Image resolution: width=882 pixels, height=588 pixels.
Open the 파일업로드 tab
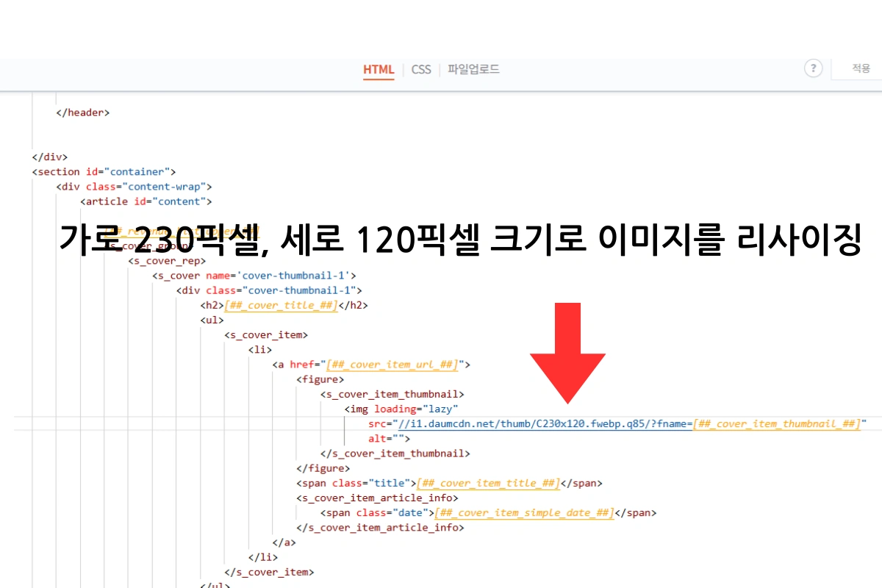473,69
